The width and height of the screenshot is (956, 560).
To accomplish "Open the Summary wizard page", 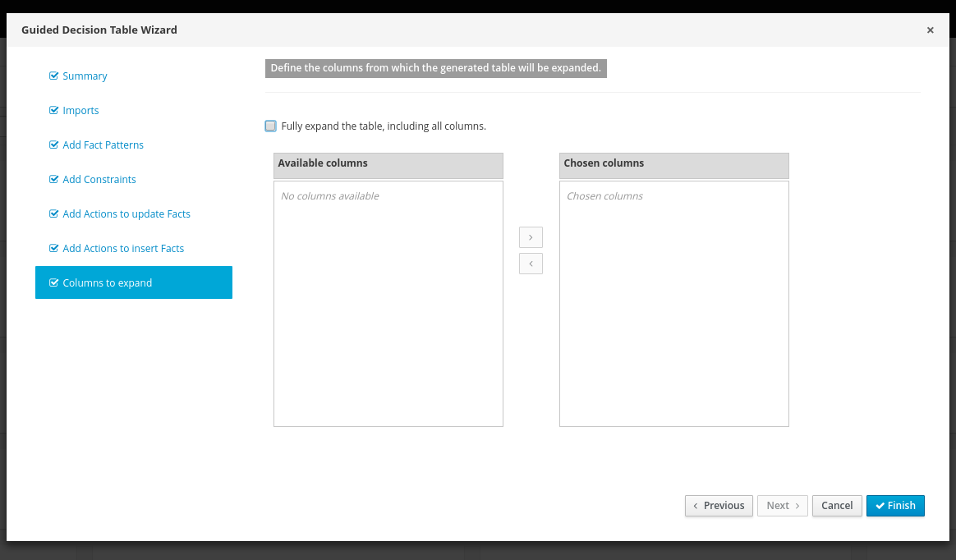I will pyautogui.click(x=85, y=76).
